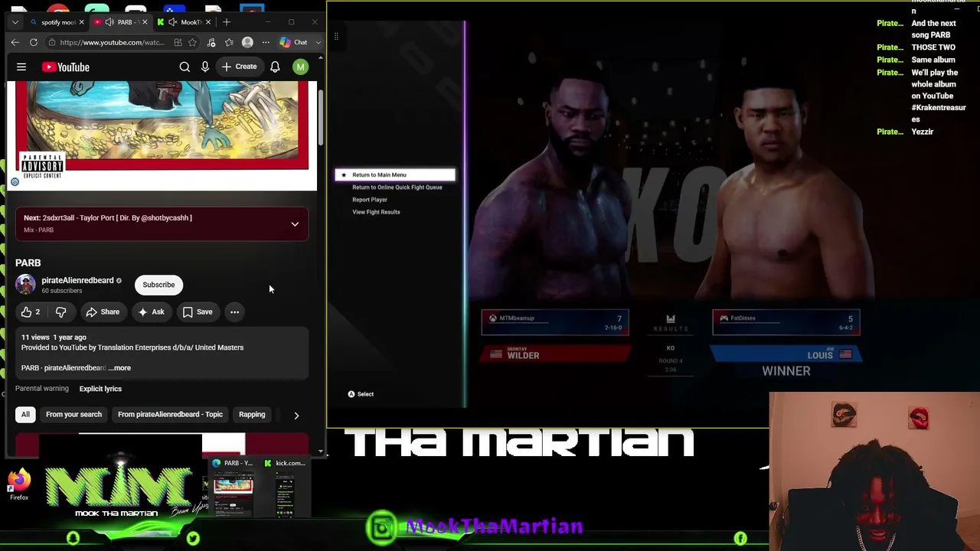Select Return to Main Menu
Screen dimensions: 980x551
[395, 175]
